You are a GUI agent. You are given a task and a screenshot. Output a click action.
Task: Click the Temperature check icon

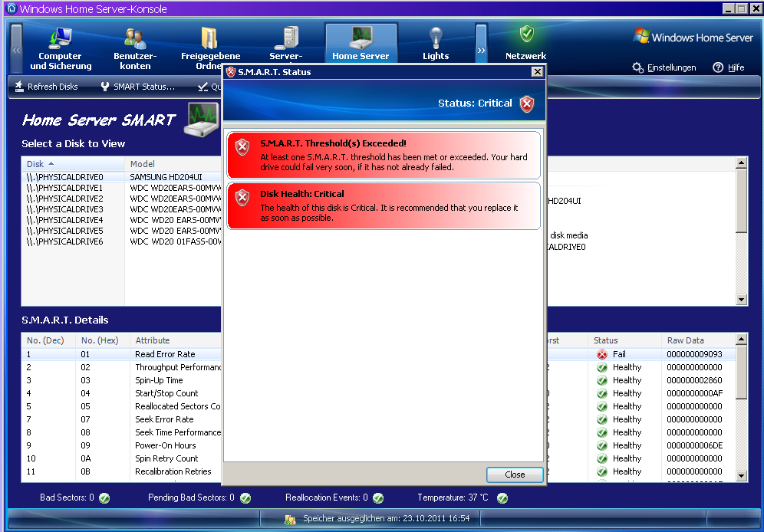[502, 498]
